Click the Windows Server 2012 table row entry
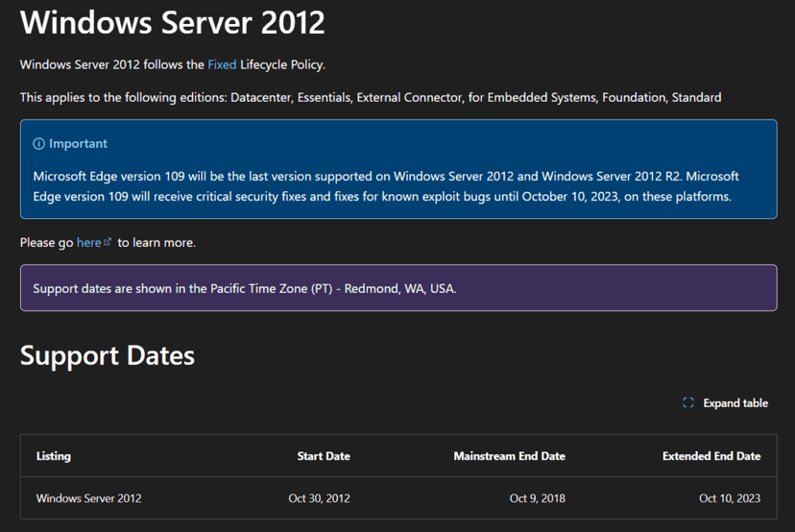The height and width of the screenshot is (532, 795). coord(88,498)
